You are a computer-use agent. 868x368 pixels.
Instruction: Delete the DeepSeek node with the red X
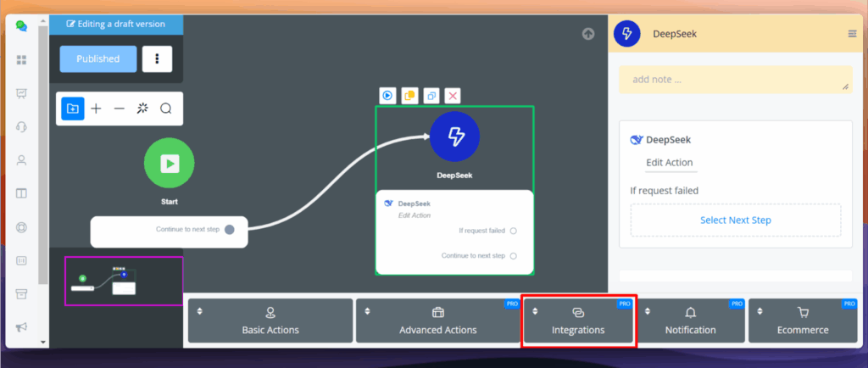point(453,96)
